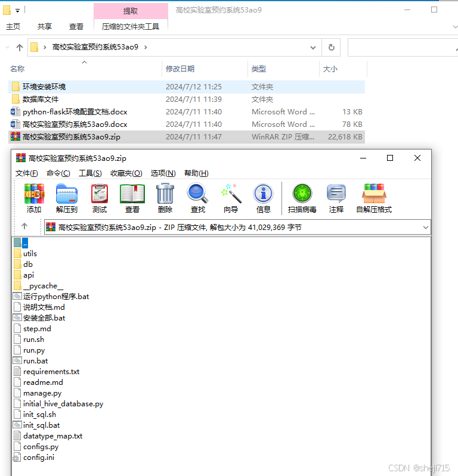
Task: Click the 运行python程序.bat file icon
Action: coord(17,296)
